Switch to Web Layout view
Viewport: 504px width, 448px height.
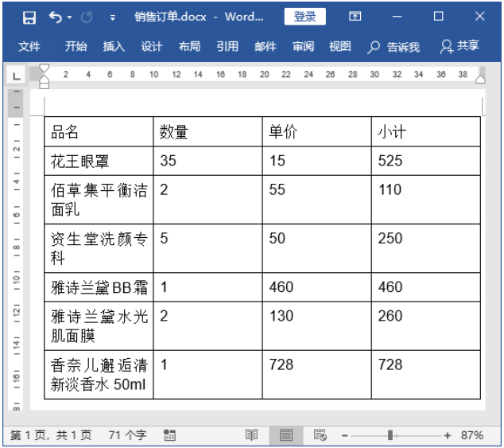pyautogui.click(x=320, y=435)
